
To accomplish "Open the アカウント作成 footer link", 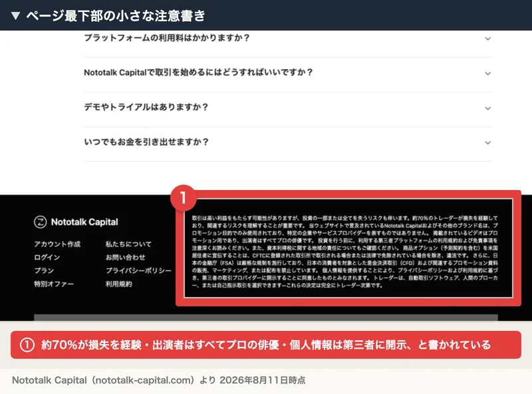I will point(57,244).
